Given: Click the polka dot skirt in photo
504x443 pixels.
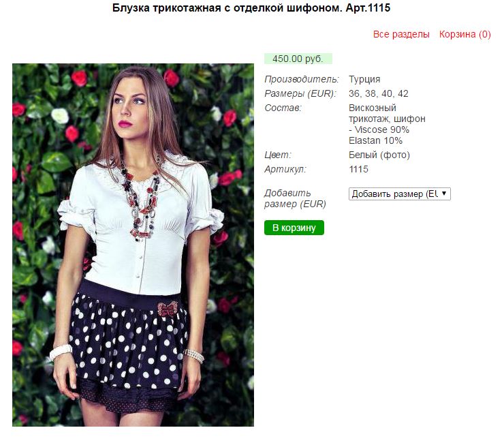Looking at the screenshot, I should pos(128,346).
